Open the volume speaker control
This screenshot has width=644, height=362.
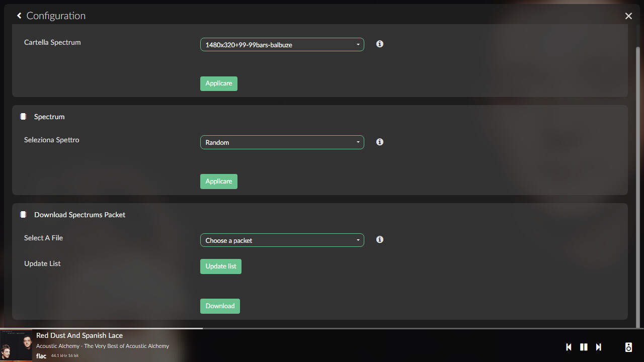click(x=628, y=347)
